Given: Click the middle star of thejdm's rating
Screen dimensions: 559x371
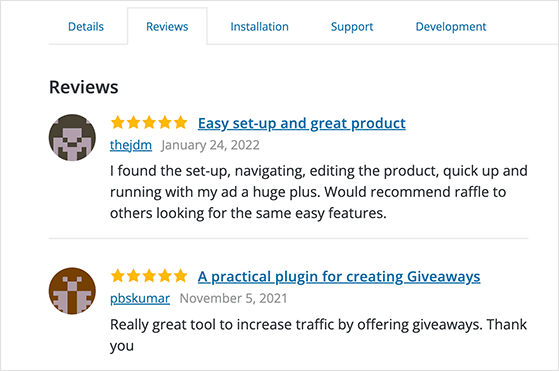Looking at the screenshot, I should click(149, 123).
